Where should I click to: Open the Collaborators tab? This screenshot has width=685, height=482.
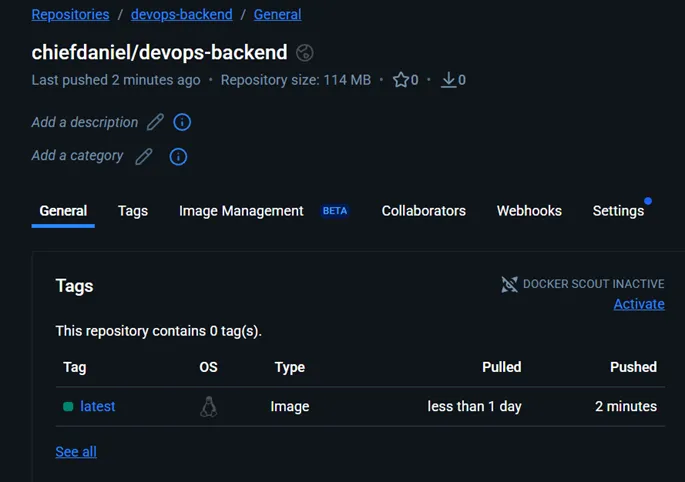click(424, 211)
